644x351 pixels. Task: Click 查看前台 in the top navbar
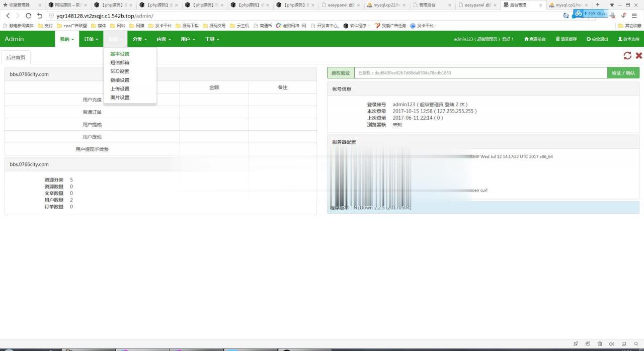(535, 39)
